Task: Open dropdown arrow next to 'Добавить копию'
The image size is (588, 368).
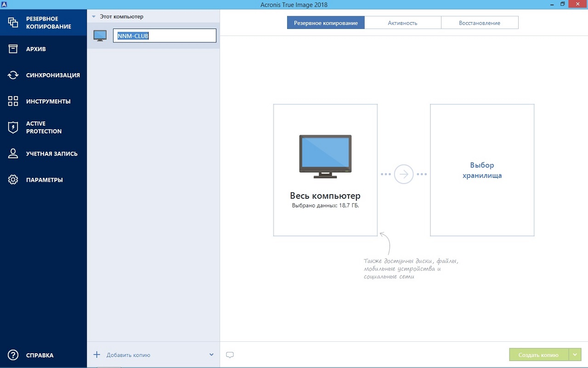Action: (x=211, y=355)
